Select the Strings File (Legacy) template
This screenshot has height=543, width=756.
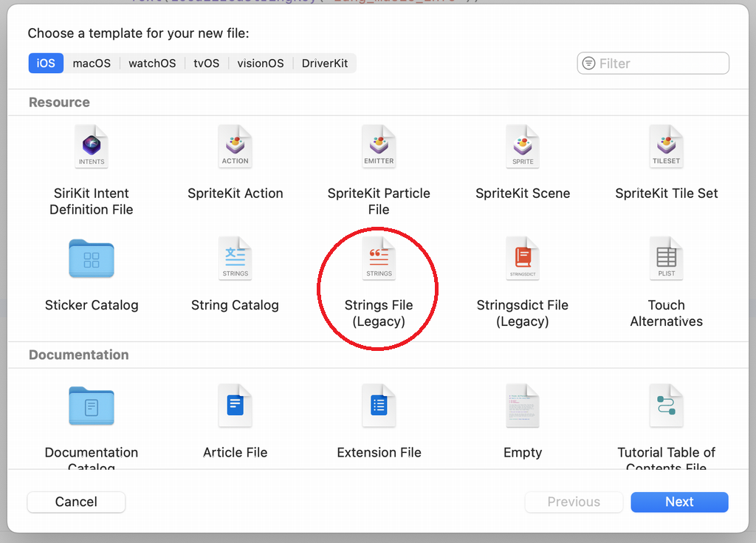coord(379,259)
